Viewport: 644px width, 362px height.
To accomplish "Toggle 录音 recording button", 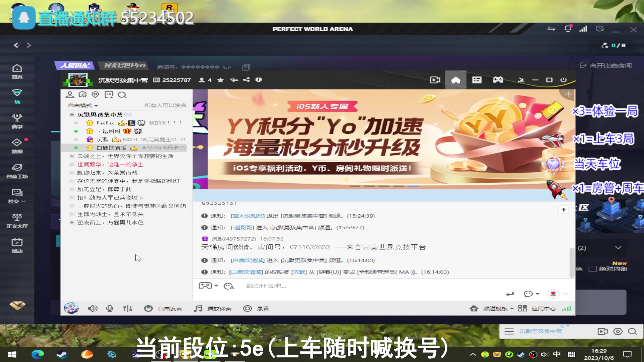I will tap(256, 308).
